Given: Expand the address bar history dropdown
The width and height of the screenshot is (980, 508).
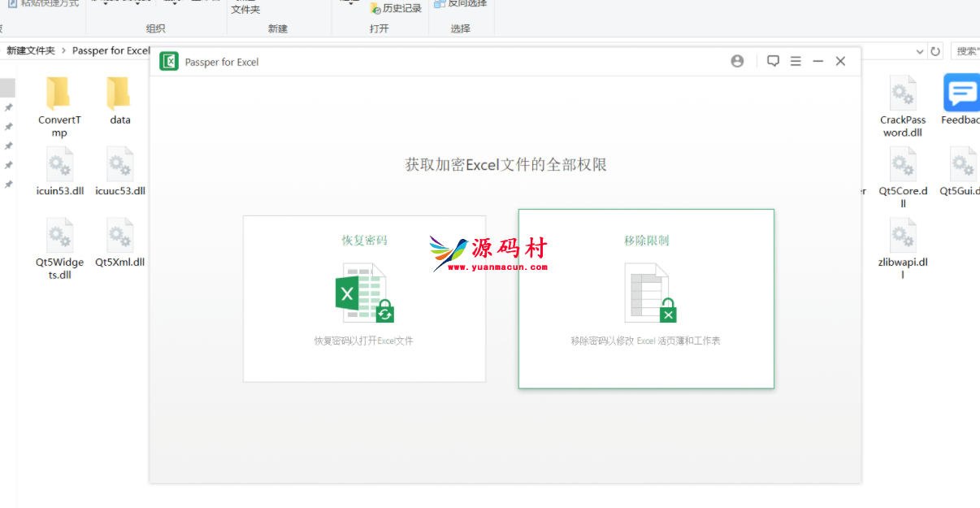Looking at the screenshot, I should coord(919,51).
